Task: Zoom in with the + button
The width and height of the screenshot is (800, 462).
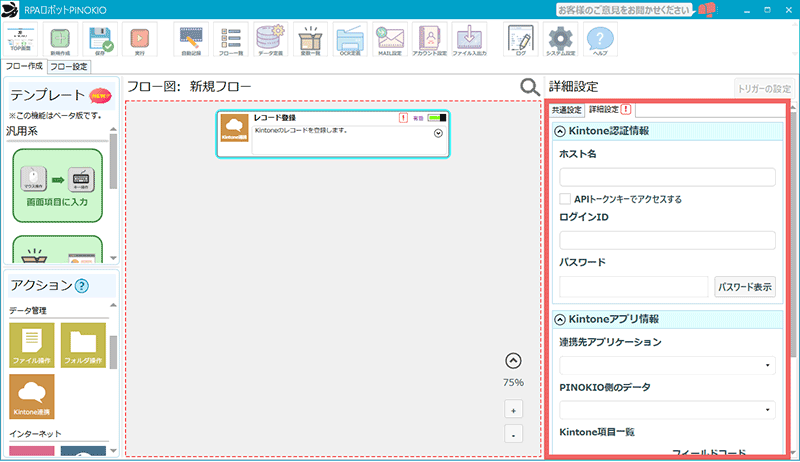Action: [513, 410]
